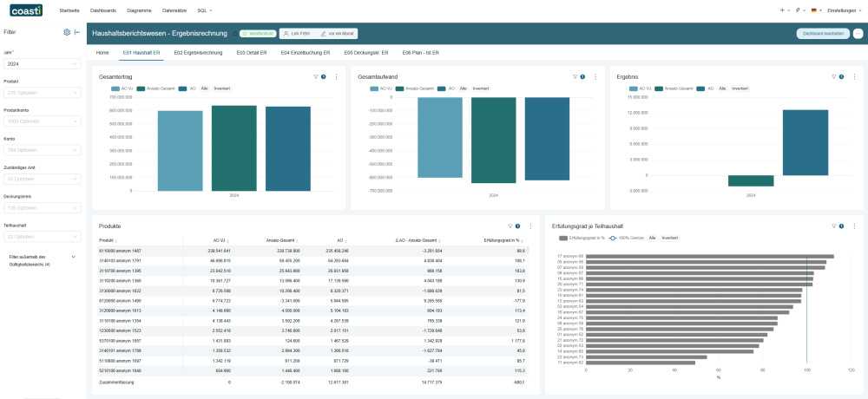This screenshot has width=868, height=399.
Task: Click the Dashboard bearbeiten button
Action: (x=823, y=34)
